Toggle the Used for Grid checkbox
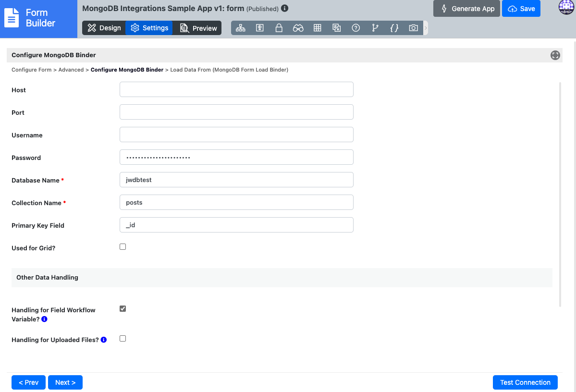576x392 pixels. tap(123, 247)
